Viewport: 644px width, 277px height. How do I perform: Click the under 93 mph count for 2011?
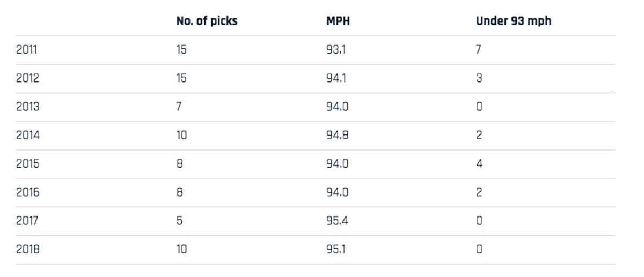[x=479, y=50]
